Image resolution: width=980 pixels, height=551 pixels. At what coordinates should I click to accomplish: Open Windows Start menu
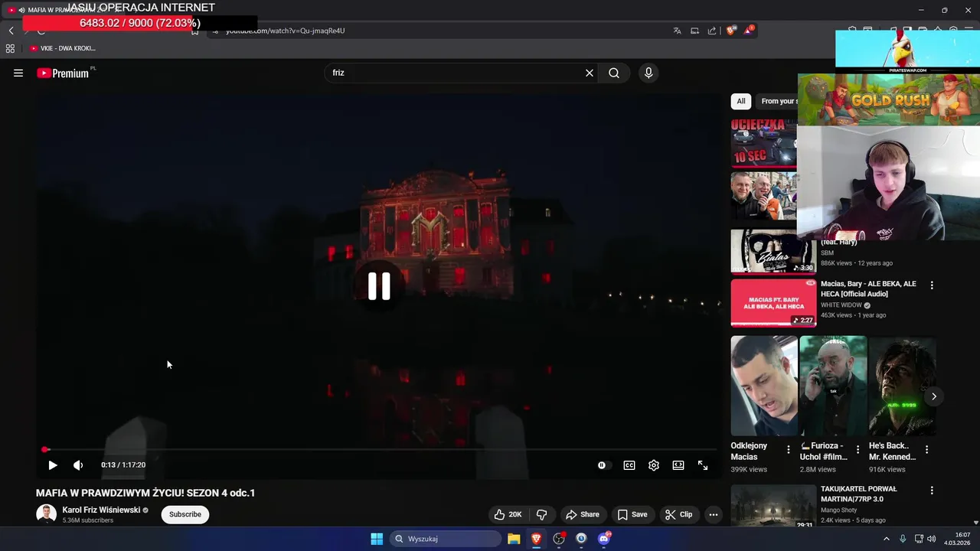377,539
